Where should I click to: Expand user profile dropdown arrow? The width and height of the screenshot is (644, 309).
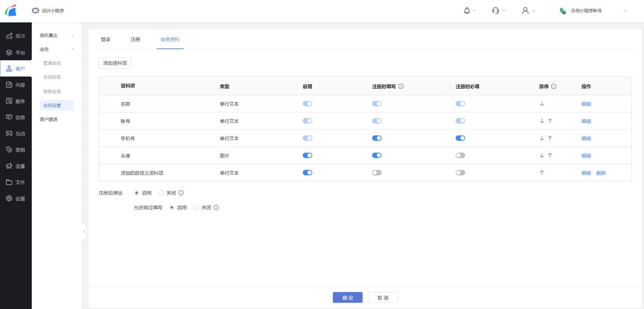[x=534, y=11]
